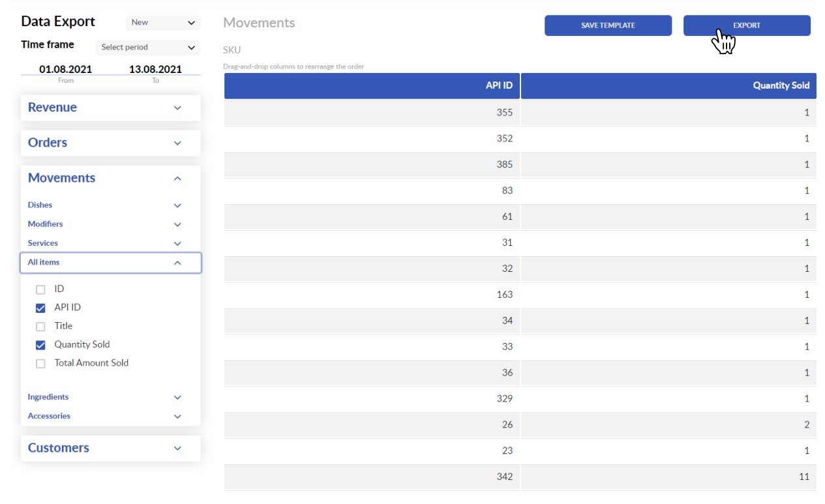Click the Movements heading above the table

click(259, 23)
